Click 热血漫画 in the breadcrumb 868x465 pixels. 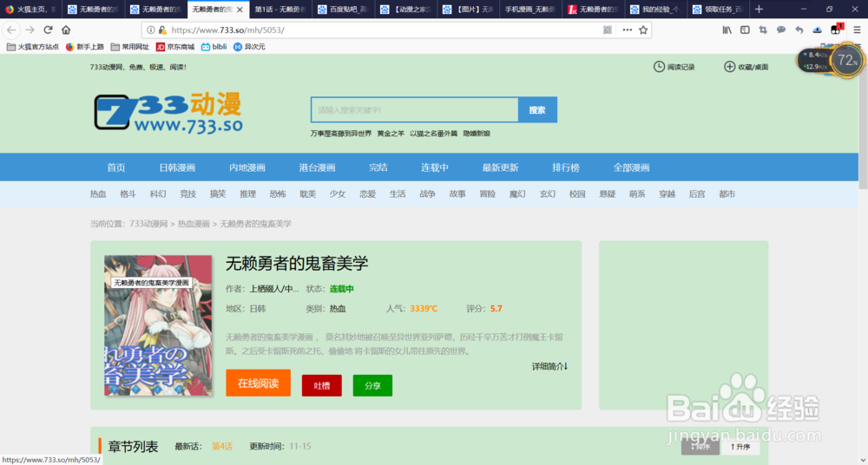194,224
